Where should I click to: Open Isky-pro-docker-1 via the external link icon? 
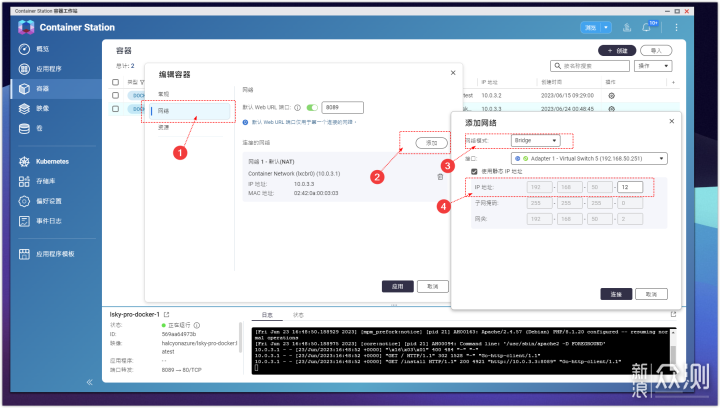(166, 314)
